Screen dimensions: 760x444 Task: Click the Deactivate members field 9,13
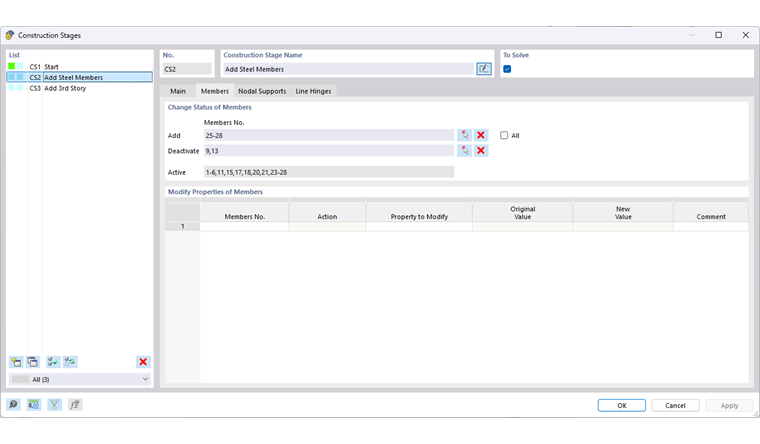[x=329, y=151]
